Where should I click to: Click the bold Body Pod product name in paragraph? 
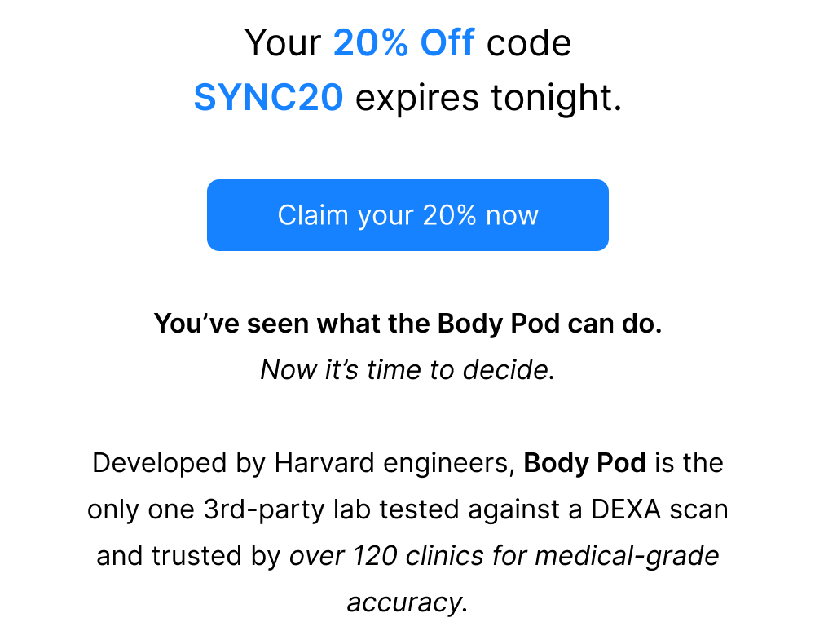tap(584, 462)
